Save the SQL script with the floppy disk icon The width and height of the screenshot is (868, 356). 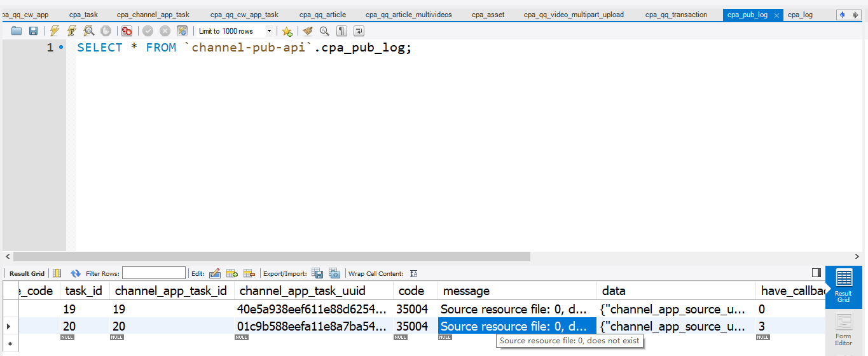click(33, 31)
